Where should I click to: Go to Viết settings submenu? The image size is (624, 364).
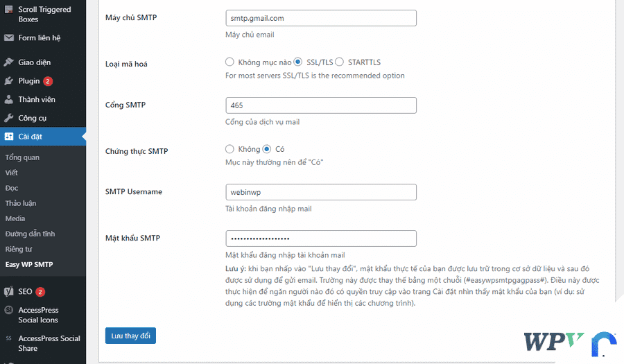coord(12,173)
